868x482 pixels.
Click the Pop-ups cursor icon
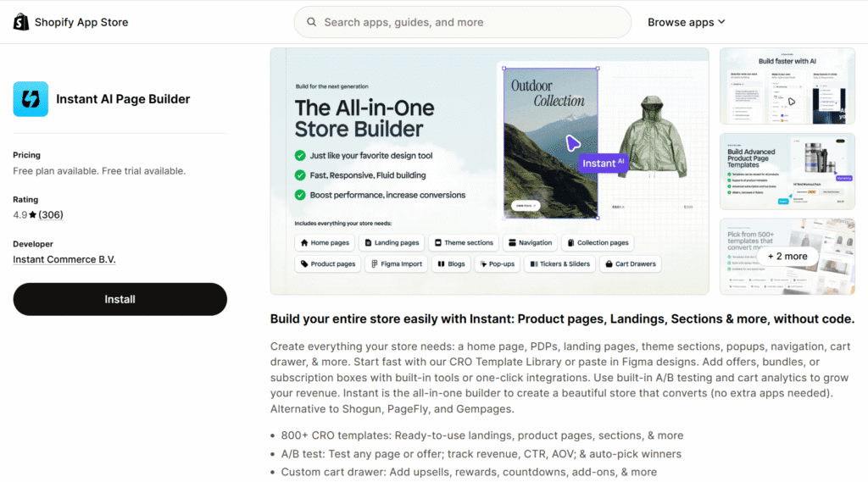[x=483, y=264]
